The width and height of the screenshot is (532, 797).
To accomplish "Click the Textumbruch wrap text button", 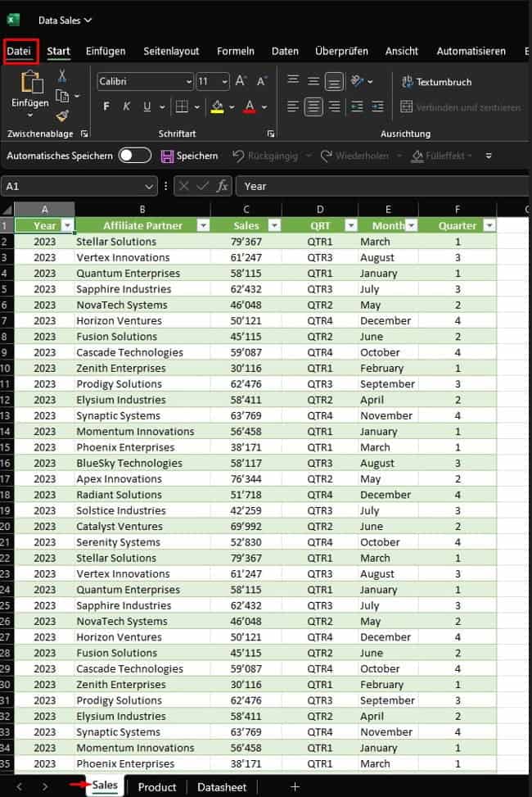I will 436,82.
